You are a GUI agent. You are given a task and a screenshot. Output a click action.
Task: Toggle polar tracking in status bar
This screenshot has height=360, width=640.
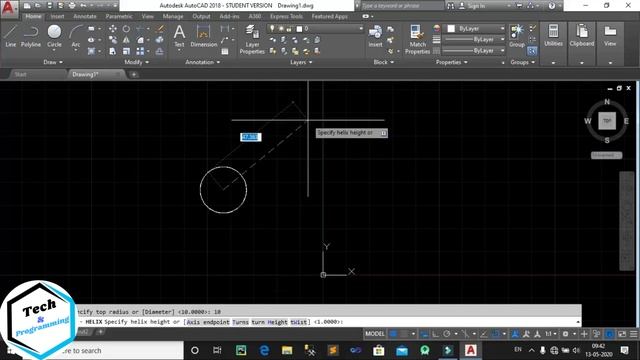[x=447, y=334]
